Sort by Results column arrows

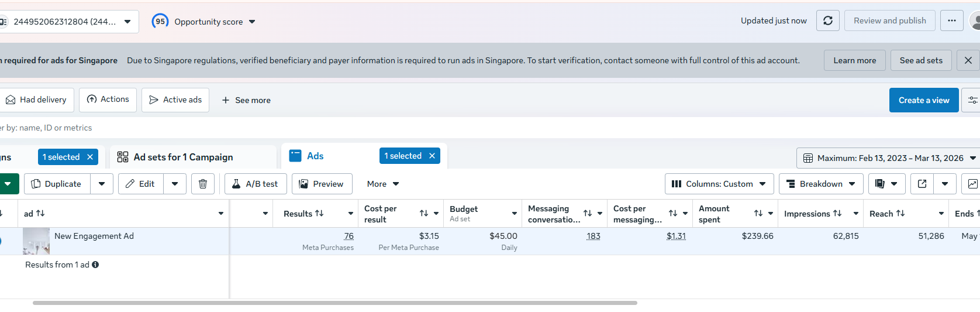(x=319, y=214)
